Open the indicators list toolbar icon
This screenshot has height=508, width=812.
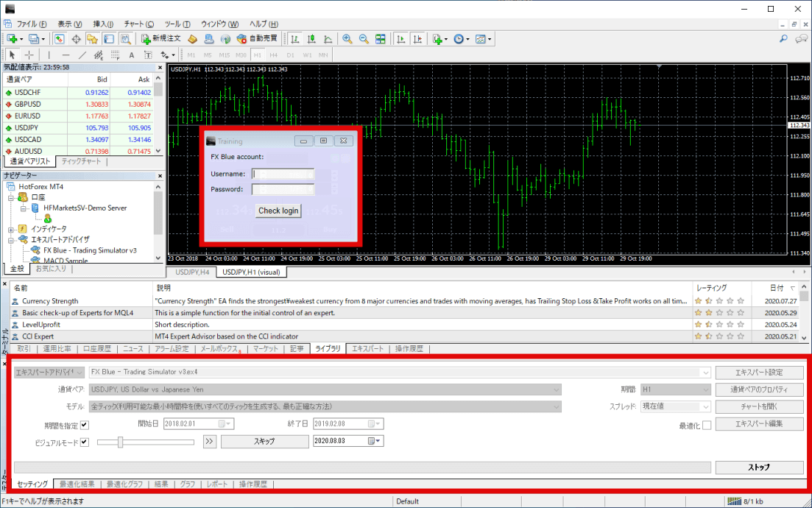pyautogui.click(x=439, y=39)
